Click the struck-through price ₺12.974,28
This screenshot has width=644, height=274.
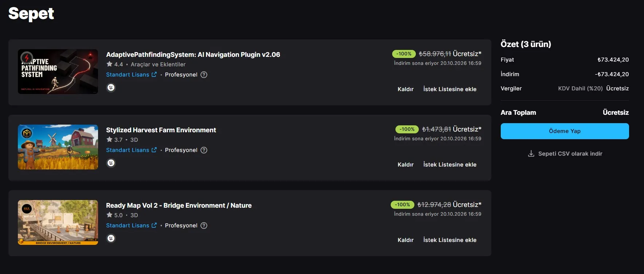[434, 205]
